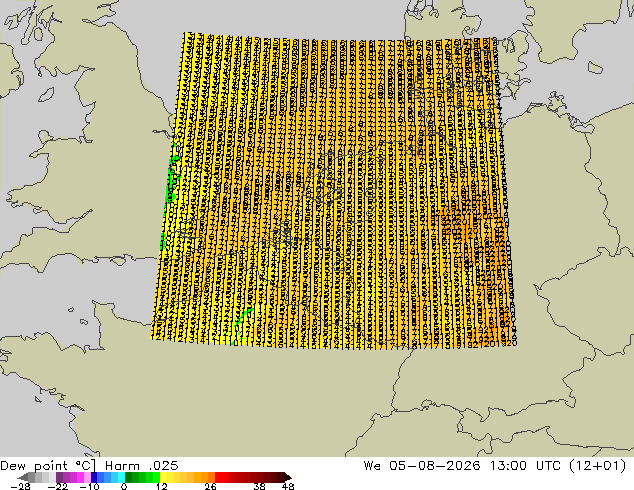
Task: Click the bright red swatch above 26
Action: [x=218, y=477]
